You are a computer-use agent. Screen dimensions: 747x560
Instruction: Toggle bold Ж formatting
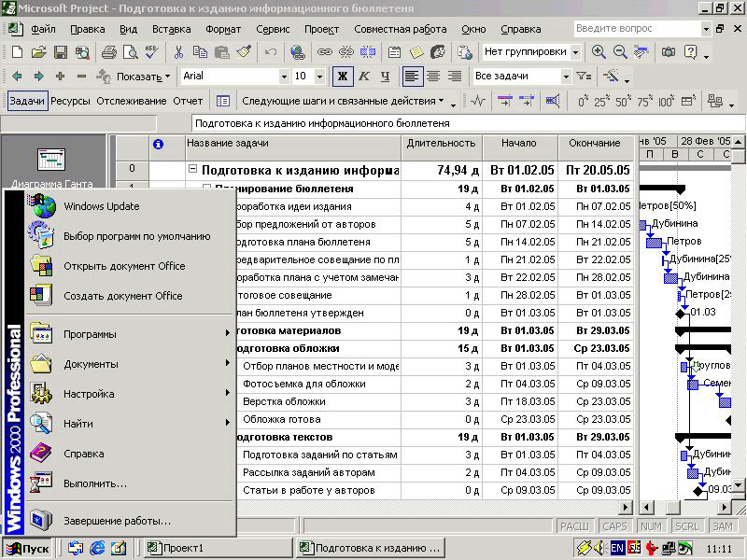[x=343, y=77]
